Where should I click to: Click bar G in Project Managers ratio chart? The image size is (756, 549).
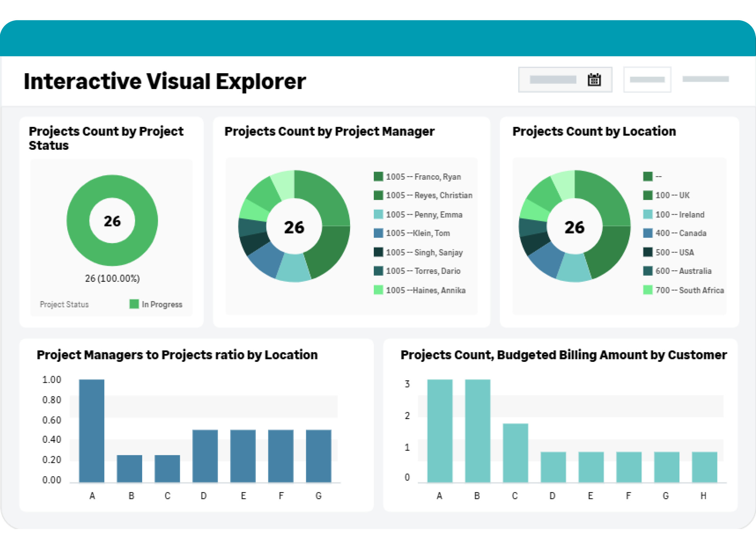click(318, 456)
